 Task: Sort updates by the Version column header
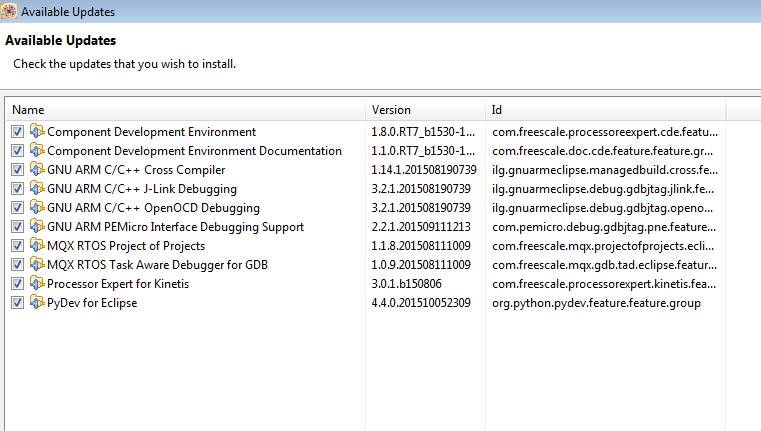pyautogui.click(x=425, y=110)
